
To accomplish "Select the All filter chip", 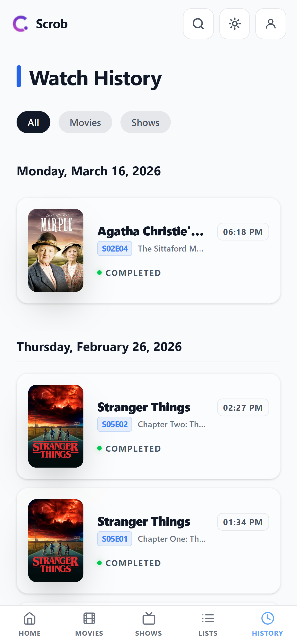I will coord(33,122).
